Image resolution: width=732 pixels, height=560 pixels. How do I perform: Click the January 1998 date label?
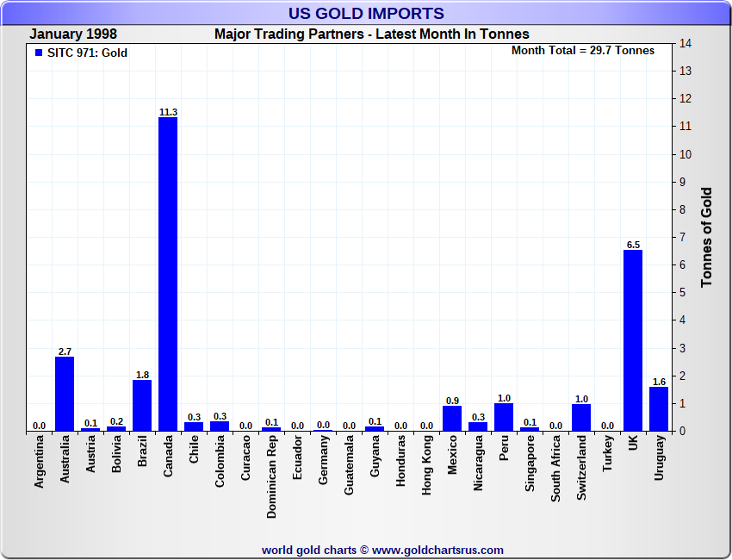pos(73,34)
